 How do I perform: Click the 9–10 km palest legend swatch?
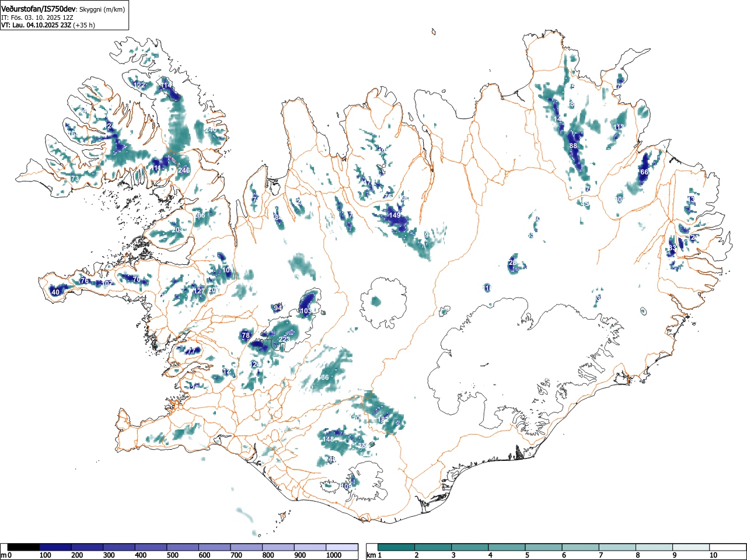(x=691, y=547)
